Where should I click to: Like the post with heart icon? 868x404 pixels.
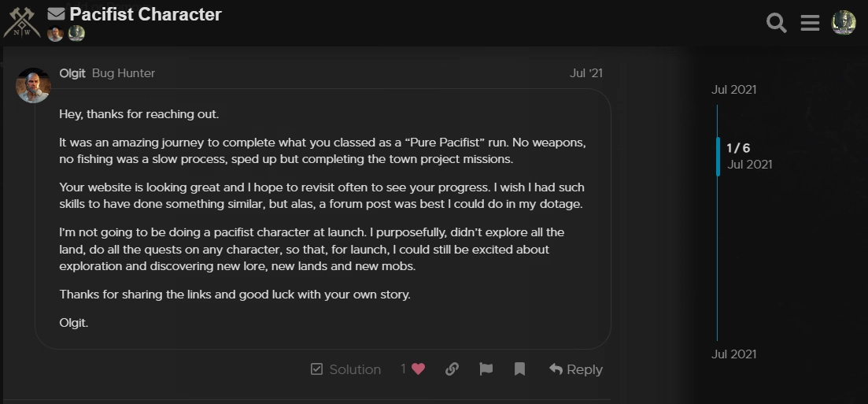pos(419,369)
